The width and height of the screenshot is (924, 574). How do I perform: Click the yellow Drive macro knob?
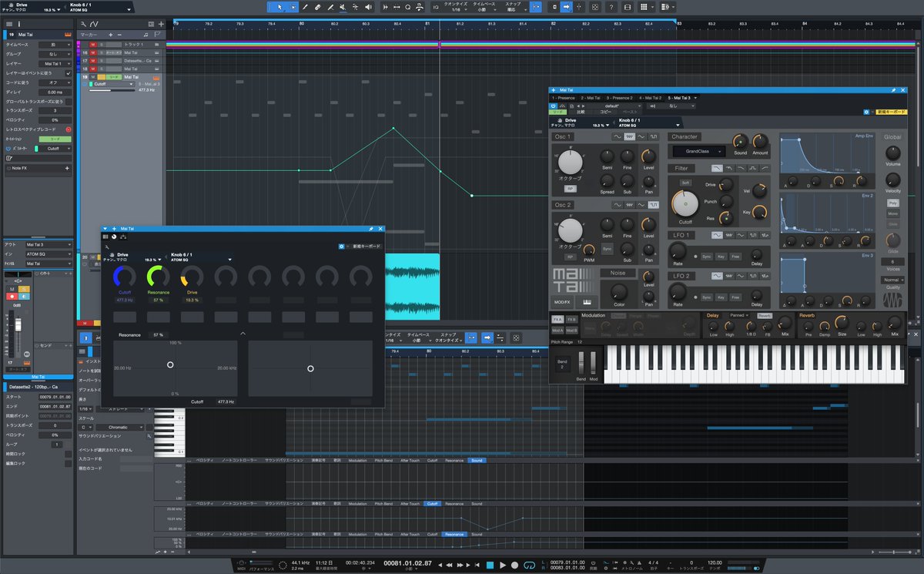point(192,276)
